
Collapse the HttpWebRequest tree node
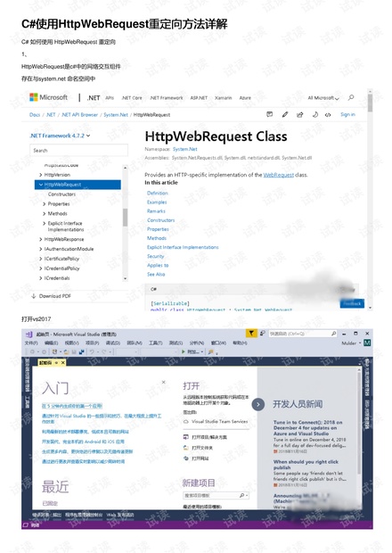click(41, 185)
